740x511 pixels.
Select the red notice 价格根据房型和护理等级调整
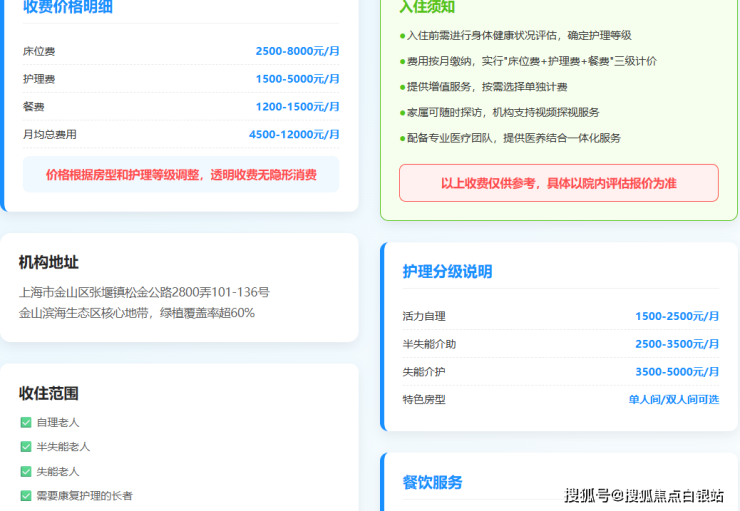pos(181,175)
